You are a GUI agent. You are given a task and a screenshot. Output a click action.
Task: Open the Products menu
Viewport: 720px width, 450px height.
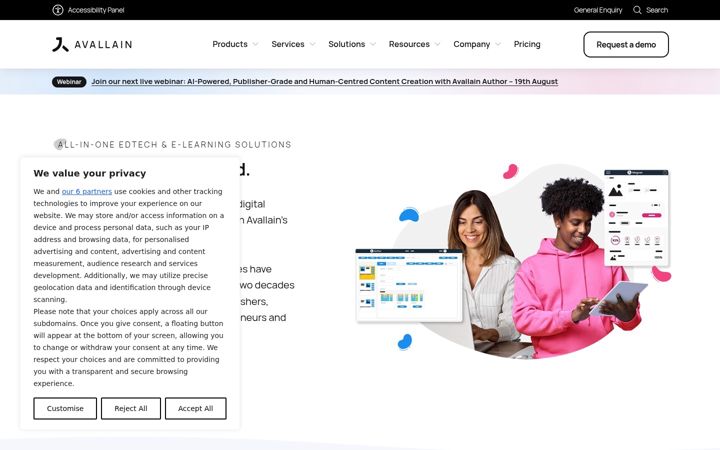(x=230, y=44)
